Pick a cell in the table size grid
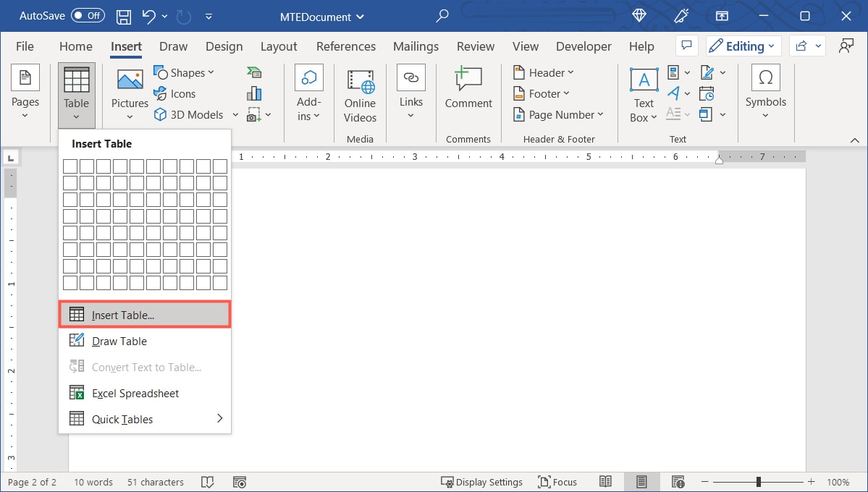 [104, 199]
